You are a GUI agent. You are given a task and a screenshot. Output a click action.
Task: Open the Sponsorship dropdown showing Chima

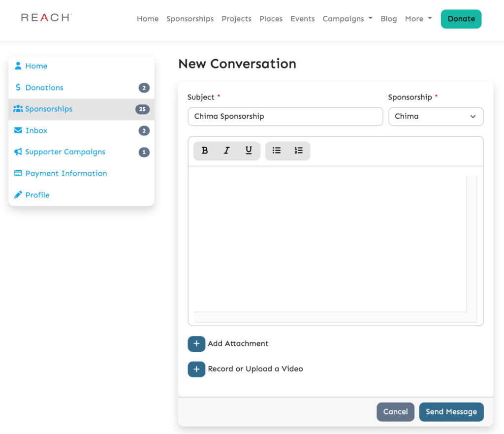click(436, 117)
